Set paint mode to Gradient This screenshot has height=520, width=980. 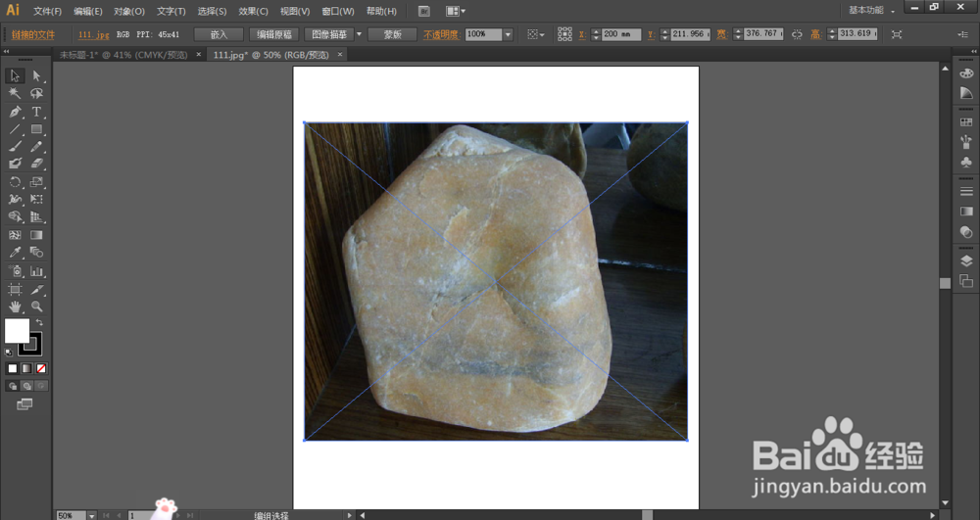pos(26,368)
